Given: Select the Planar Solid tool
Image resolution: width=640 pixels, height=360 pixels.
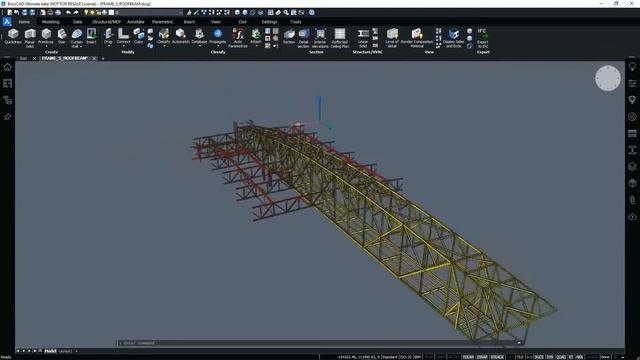Looking at the screenshot, I should [x=30, y=38].
